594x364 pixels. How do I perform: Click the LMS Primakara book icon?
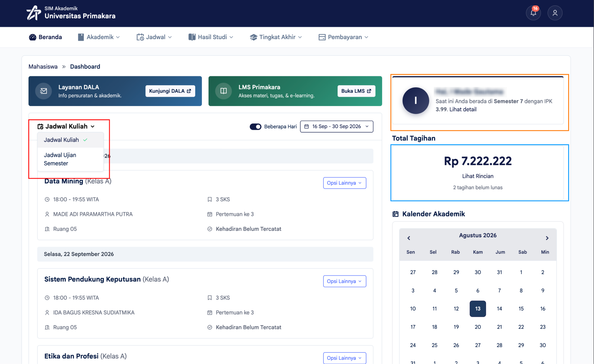[224, 91]
